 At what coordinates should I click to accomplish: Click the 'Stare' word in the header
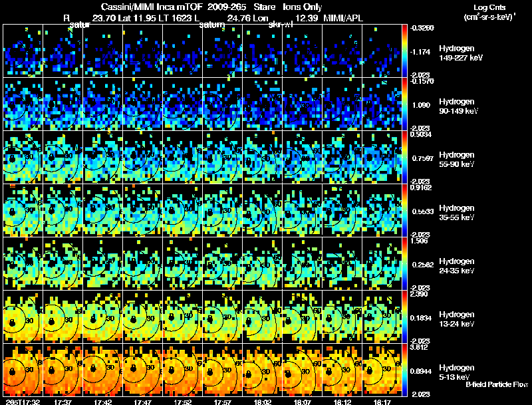(264, 7)
